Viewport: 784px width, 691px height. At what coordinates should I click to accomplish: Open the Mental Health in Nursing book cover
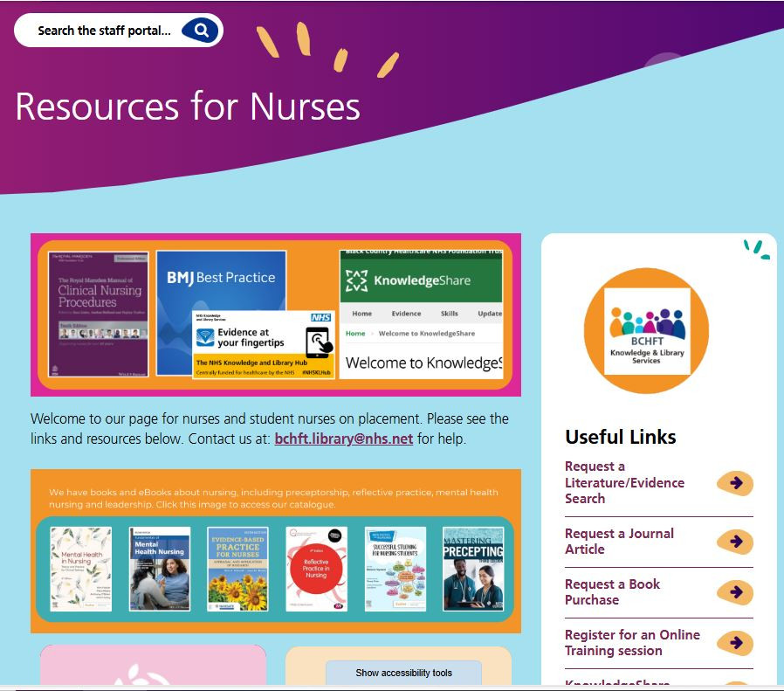click(x=81, y=569)
